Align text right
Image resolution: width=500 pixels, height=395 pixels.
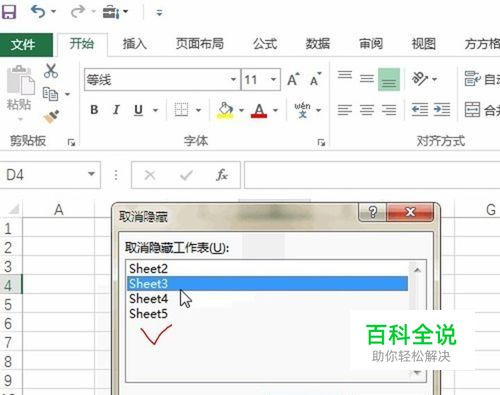point(389,110)
